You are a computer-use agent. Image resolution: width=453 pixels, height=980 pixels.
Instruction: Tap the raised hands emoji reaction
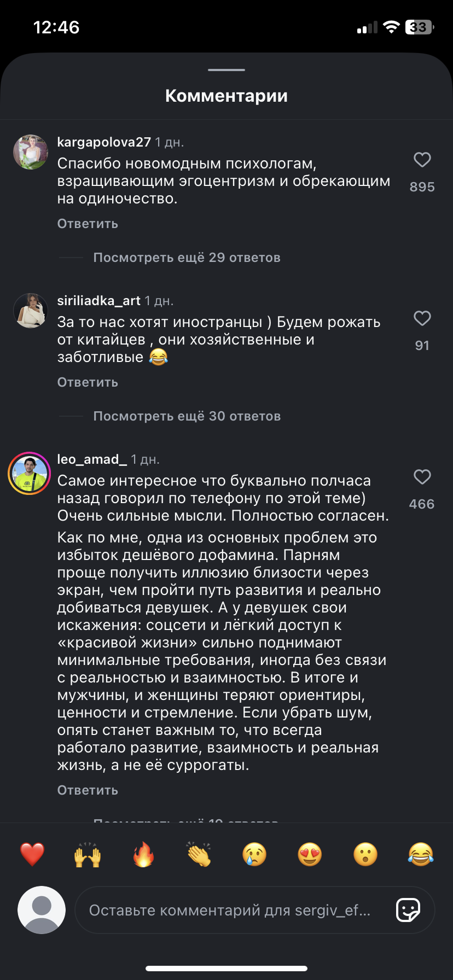pyautogui.click(x=88, y=854)
